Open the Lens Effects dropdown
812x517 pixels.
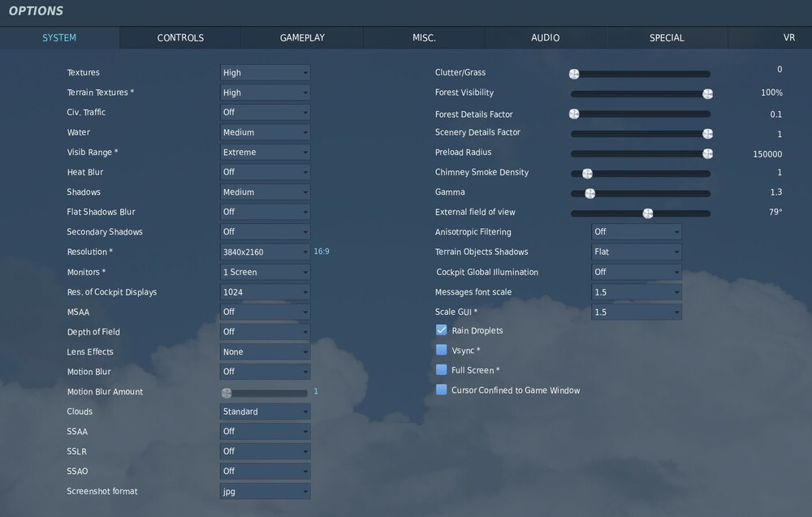266,352
